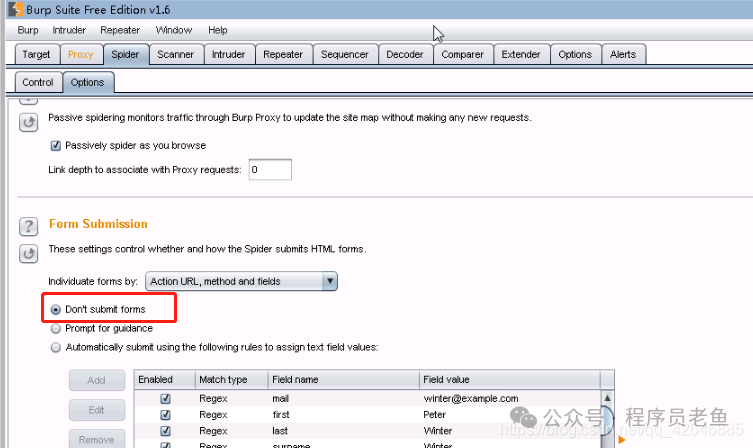Click the reset icon under Form Submission help

click(x=28, y=254)
